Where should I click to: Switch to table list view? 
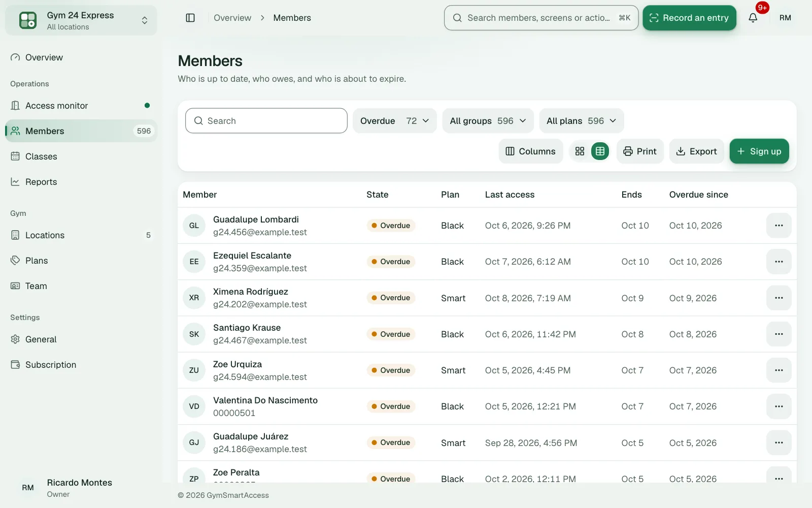pyautogui.click(x=600, y=151)
